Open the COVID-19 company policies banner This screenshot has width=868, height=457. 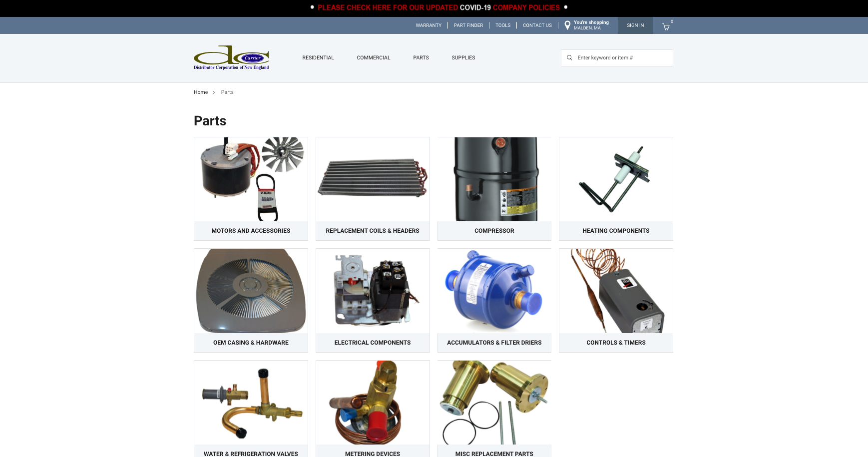pyautogui.click(x=438, y=7)
